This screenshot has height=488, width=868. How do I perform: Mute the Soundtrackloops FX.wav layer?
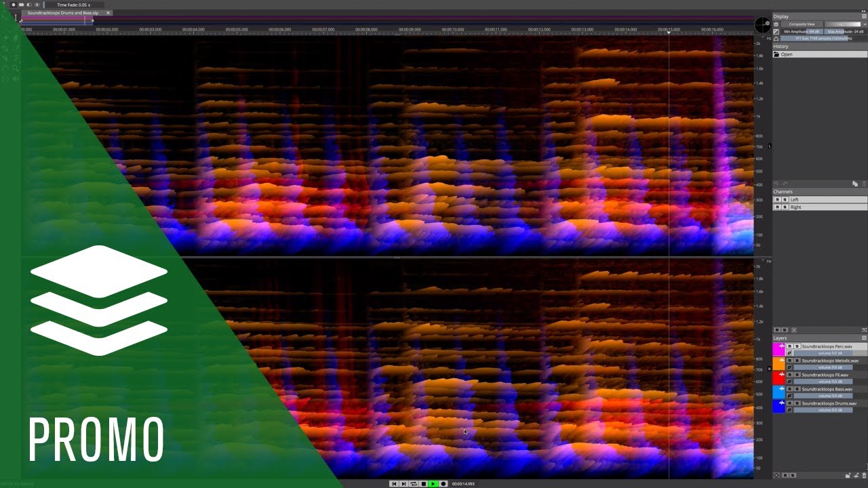(789, 375)
